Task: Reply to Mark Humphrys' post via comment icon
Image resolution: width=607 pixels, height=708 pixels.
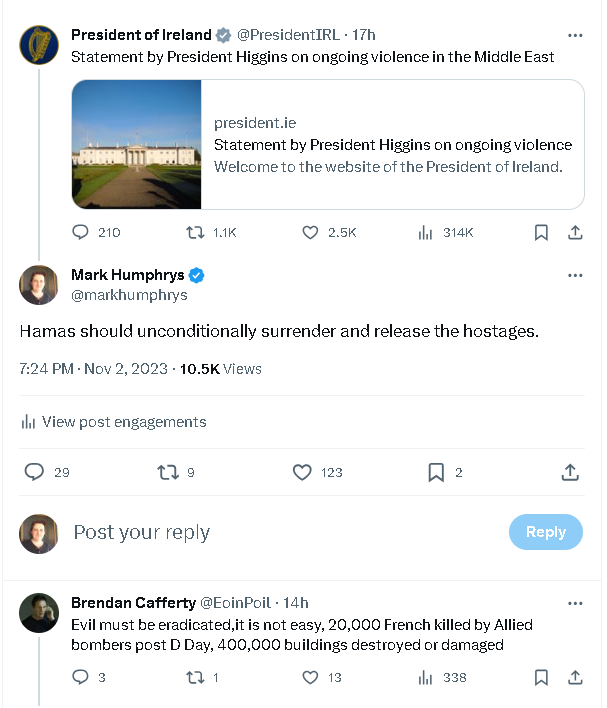Action: point(34,472)
